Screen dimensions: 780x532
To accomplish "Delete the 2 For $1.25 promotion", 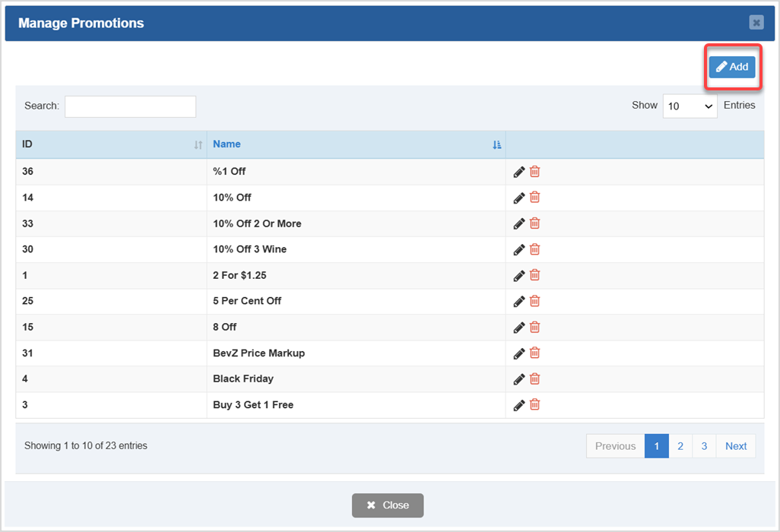I will (x=534, y=274).
